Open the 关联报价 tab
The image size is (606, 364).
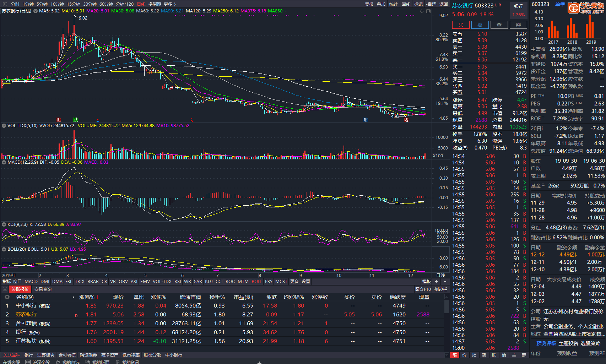pos(20,289)
